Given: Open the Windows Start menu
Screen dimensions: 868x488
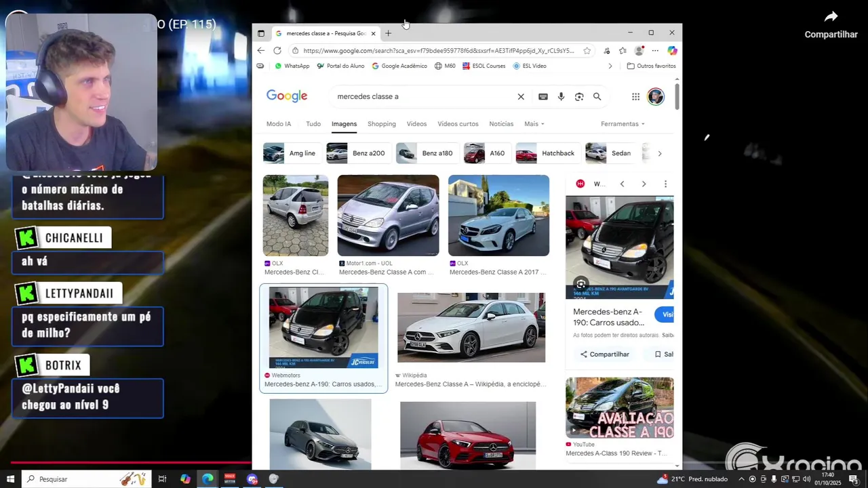Looking at the screenshot, I should click(10, 479).
